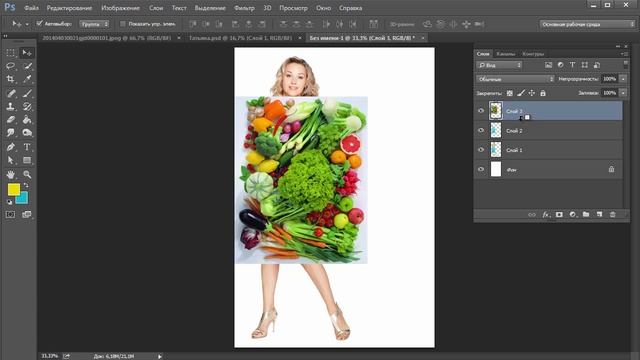The height and width of the screenshot is (360, 640).
Task: Select the Rectangular Marquee tool
Action: click(x=11, y=53)
